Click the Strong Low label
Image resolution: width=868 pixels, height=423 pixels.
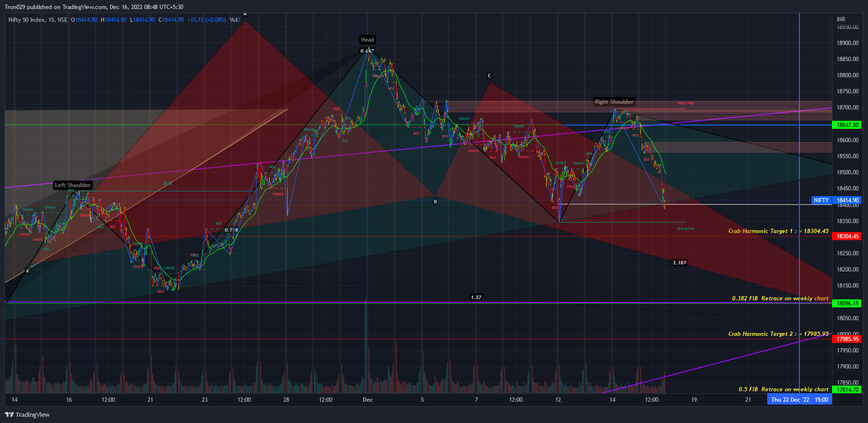point(686,229)
